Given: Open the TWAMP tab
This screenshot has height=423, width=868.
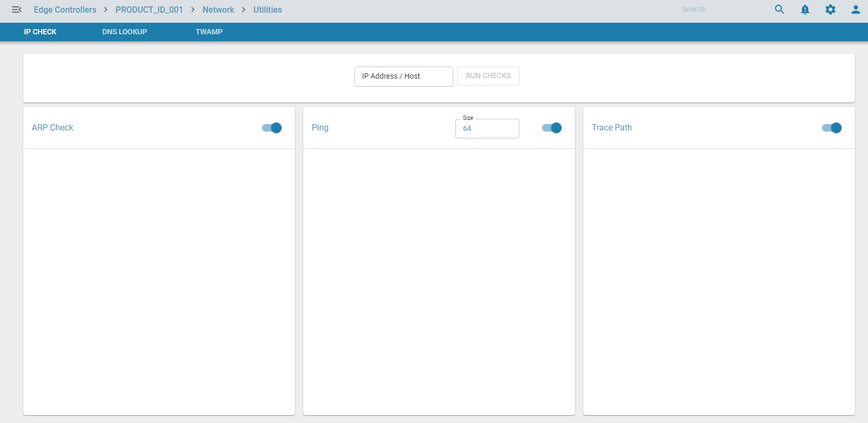Looking at the screenshot, I should [x=209, y=32].
